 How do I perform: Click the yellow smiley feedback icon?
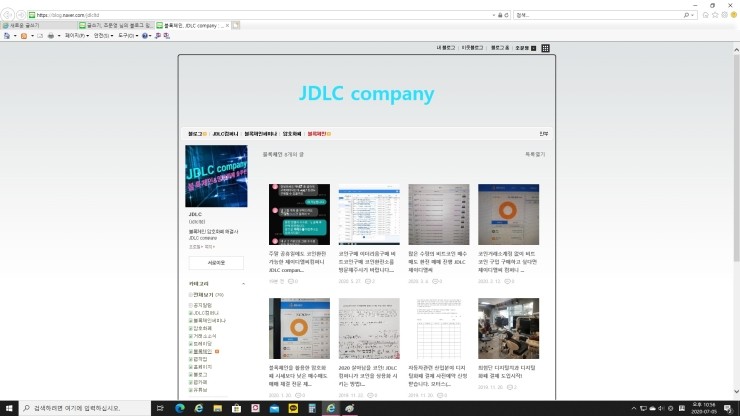tap(734, 15)
